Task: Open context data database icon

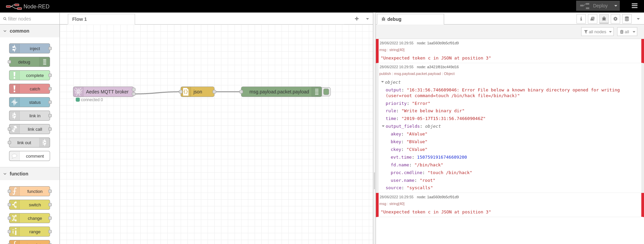Action: [627, 19]
